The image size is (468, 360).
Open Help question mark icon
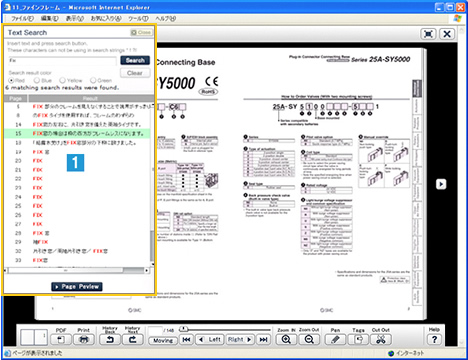coord(434,340)
